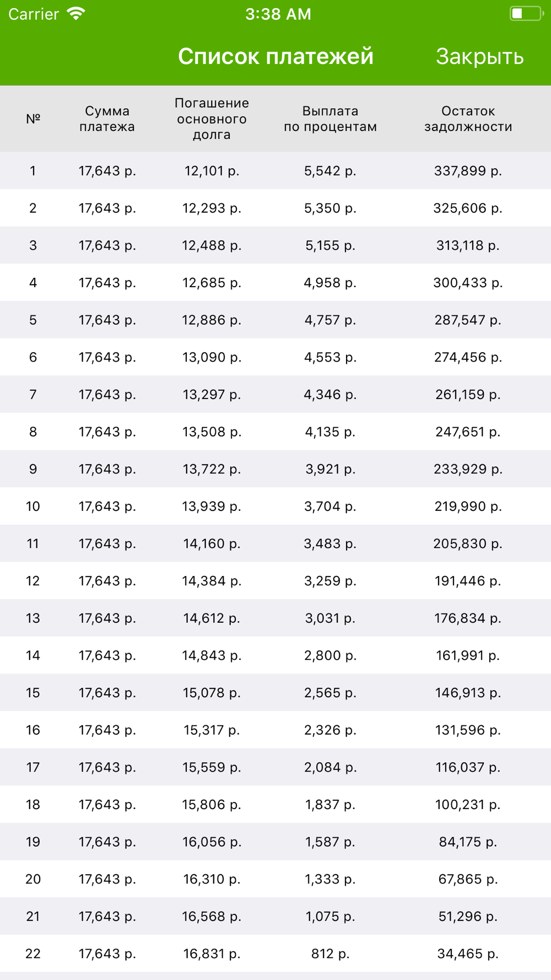551x980 pixels.
Task: Tap the Список платежей title
Action: pyautogui.click(x=275, y=56)
